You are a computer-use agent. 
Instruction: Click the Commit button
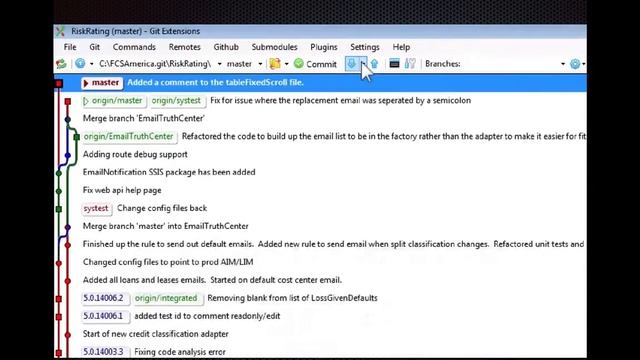(316, 64)
